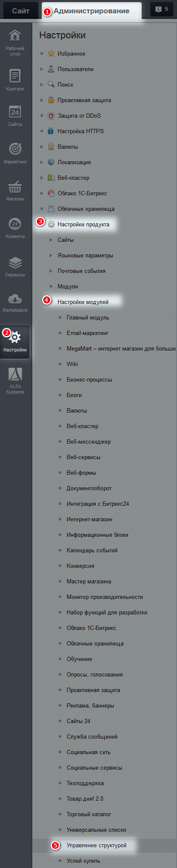Open Опросы, голосования module settings
Viewport: 177px width, 868px height.
click(x=95, y=674)
